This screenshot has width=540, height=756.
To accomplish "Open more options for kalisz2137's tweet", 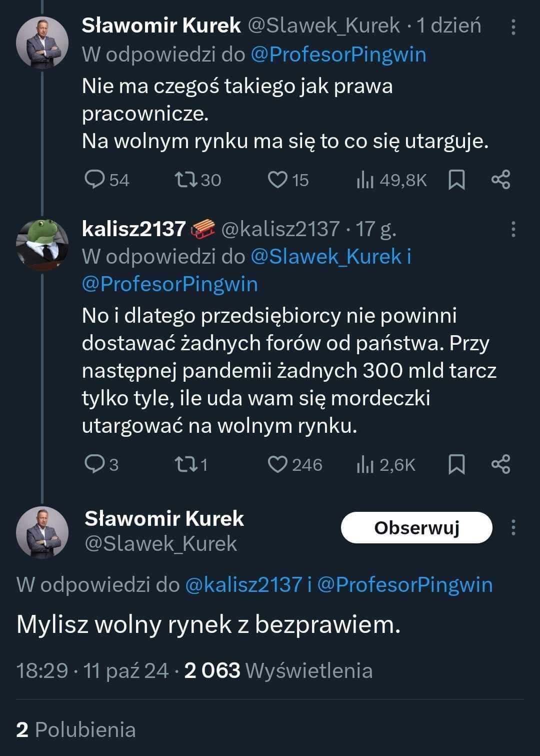I will [x=513, y=230].
